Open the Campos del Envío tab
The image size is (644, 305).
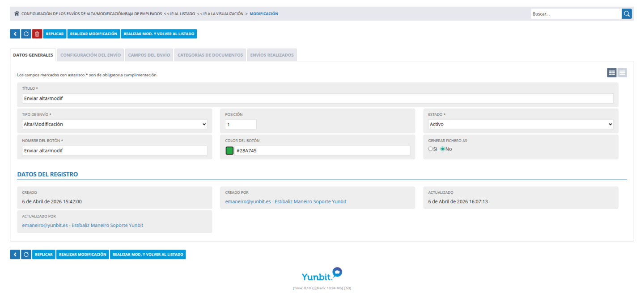pos(149,55)
